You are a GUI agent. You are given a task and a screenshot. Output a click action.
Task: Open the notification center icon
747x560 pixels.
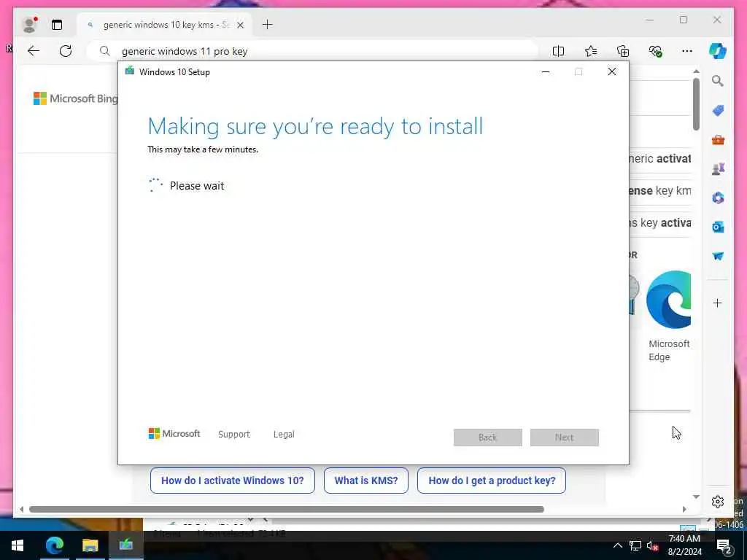724,545
